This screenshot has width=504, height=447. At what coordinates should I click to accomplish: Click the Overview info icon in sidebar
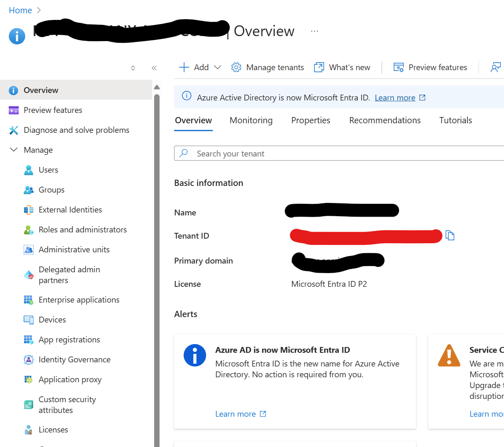pyautogui.click(x=13, y=90)
